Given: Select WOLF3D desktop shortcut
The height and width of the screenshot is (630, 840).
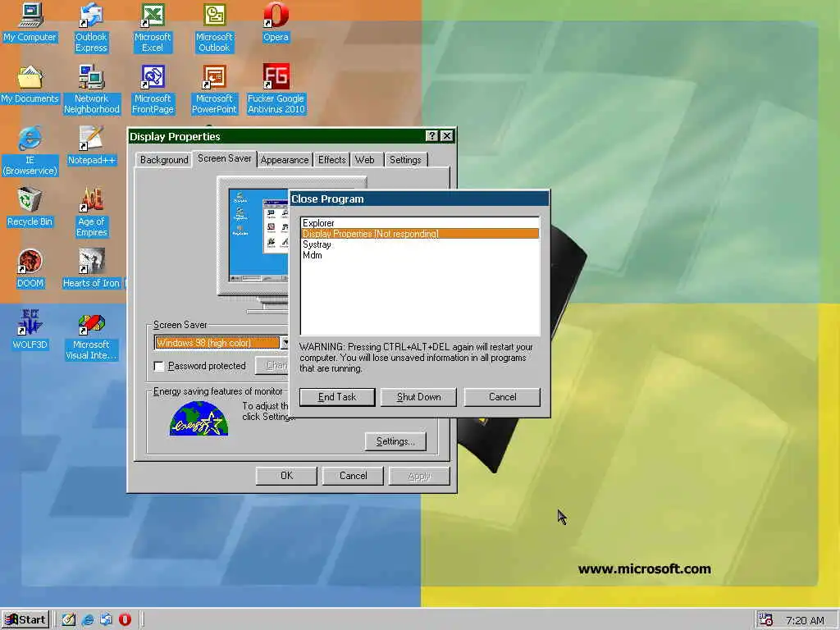Looking at the screenshot, I should (x=30, y=331).
